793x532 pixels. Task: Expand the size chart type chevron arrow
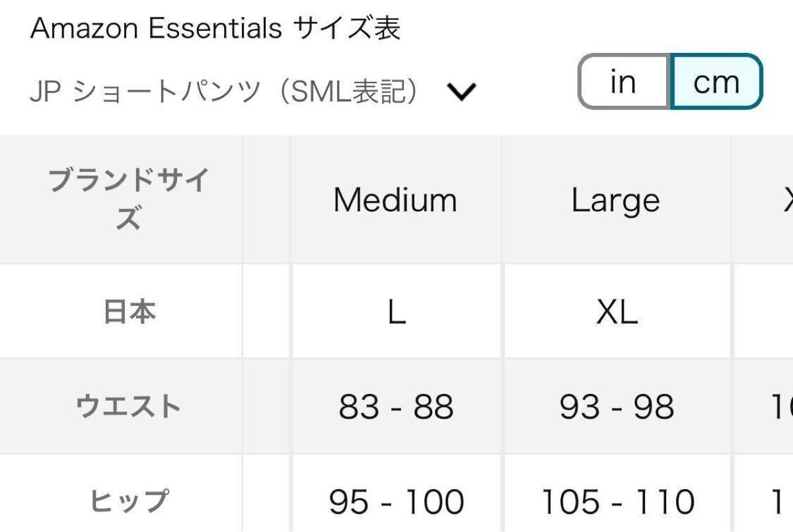click(461, 92)
